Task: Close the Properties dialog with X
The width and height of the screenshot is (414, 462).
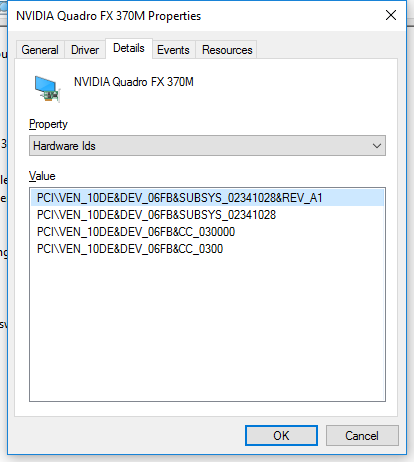Action: [x=391, y=15]
